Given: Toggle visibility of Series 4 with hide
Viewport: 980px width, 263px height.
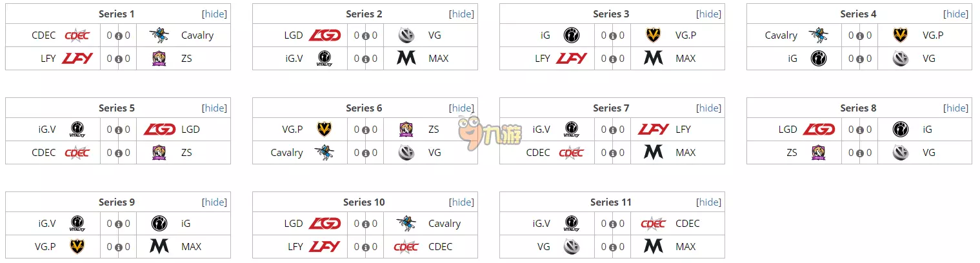Looking at the screenshot, I should coord(956,14).
